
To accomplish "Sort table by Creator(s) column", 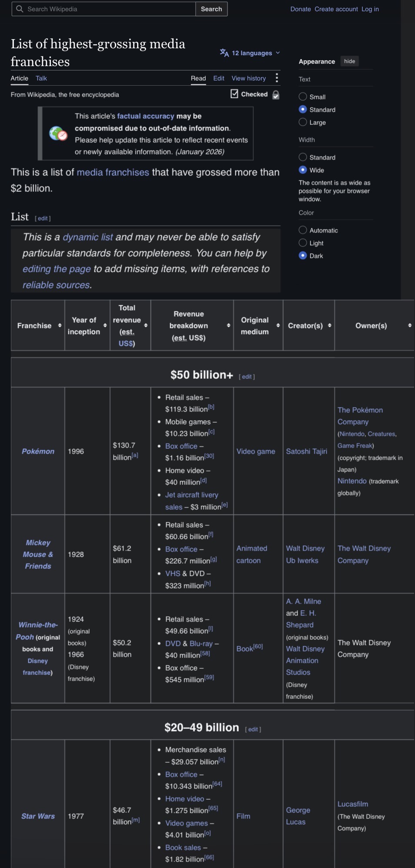I will [329, 326].
